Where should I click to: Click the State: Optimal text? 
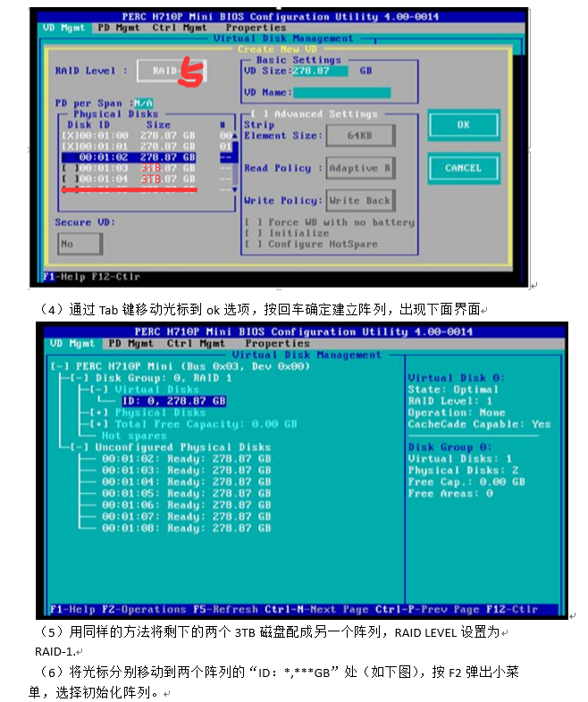point(453,389)
